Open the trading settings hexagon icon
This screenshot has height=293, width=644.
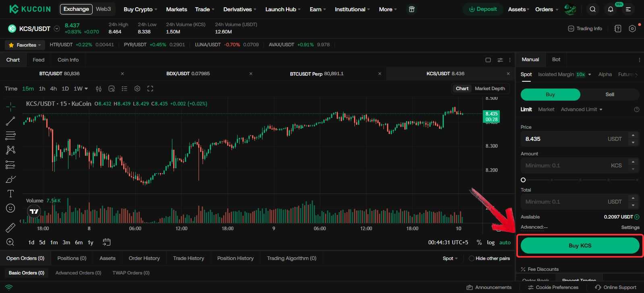[x=632, y=29]
